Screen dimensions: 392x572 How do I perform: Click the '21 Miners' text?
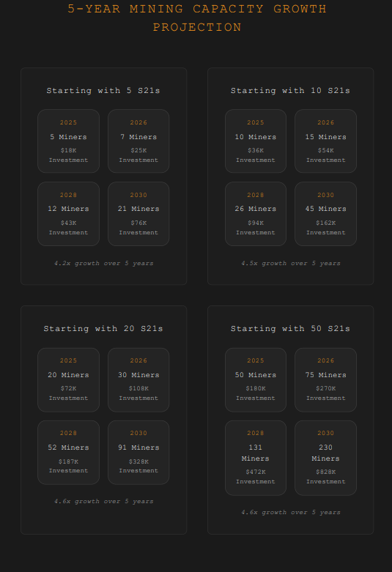tap(138, 209)
